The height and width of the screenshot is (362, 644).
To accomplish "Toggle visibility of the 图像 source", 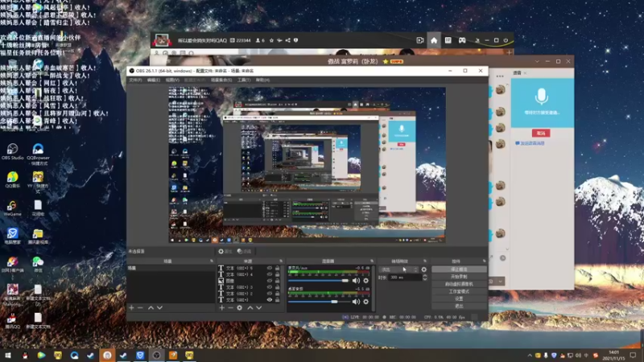I will [270, 281].
